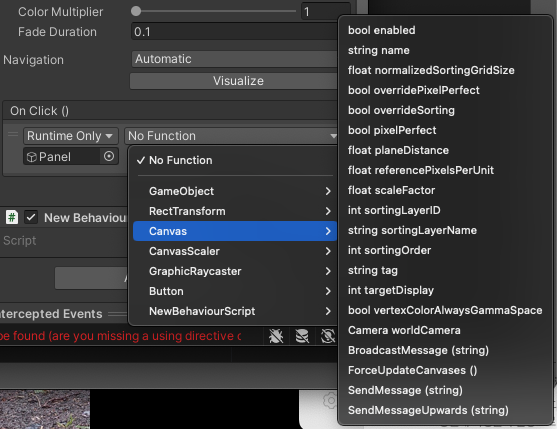
Task: Select BroadcastMessage (string)
Action: pyautogui.click(x=445, y=350)
